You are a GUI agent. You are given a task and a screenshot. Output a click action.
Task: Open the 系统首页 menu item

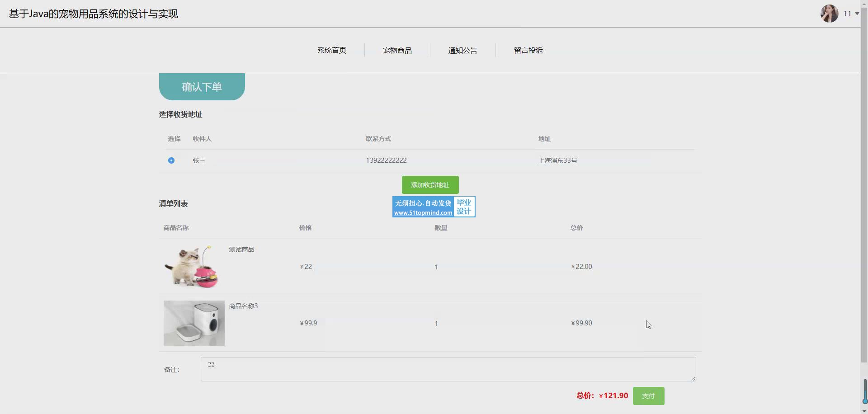[331, 50]
